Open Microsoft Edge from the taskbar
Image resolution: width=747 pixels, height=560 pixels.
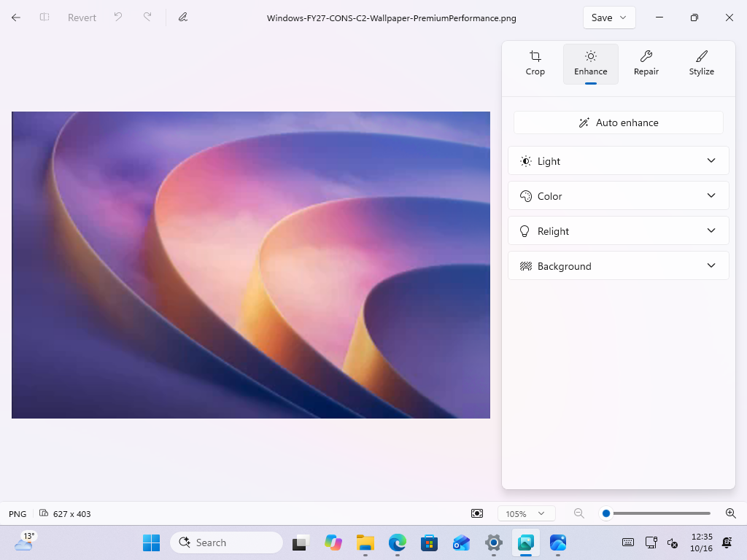point(398,542)
